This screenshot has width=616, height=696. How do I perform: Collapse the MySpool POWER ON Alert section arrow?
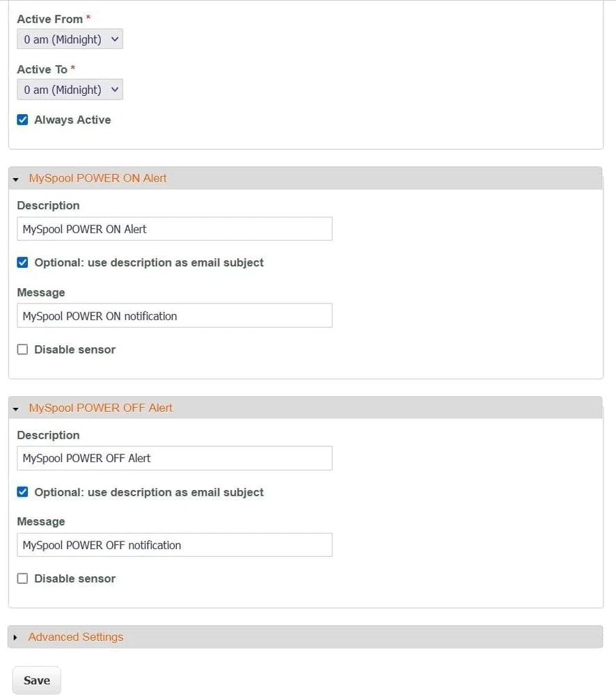point(16,179)
